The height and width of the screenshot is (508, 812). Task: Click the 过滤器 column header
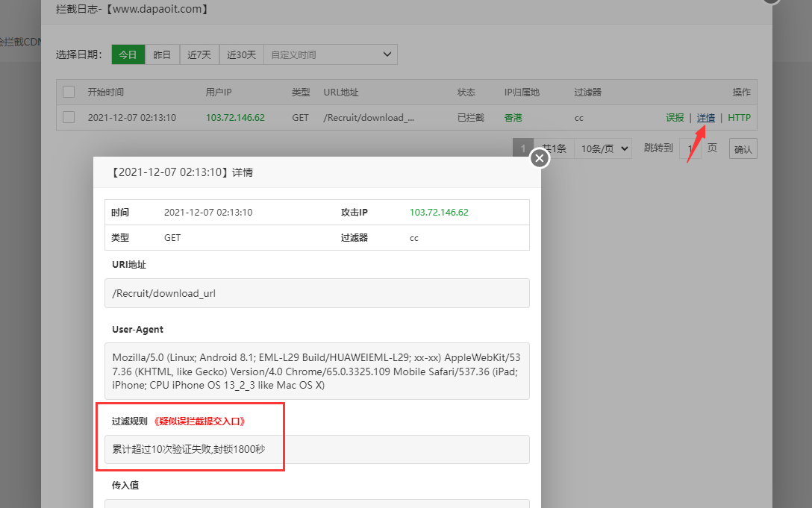pyautogui.click(x=588, y=92)
